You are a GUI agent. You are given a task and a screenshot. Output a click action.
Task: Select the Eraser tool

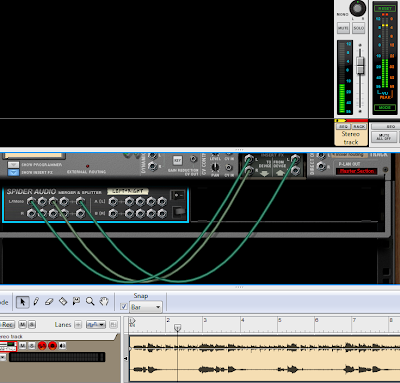point(49,302)
